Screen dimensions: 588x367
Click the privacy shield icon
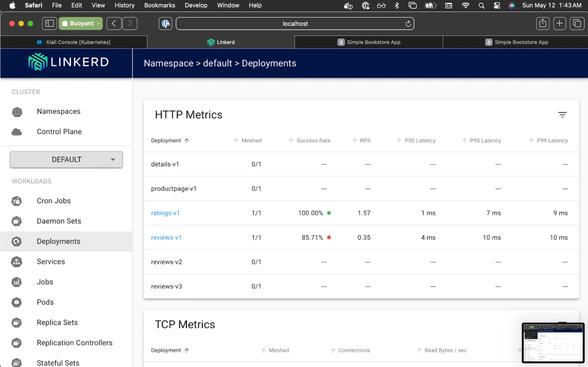click(165, 23)
